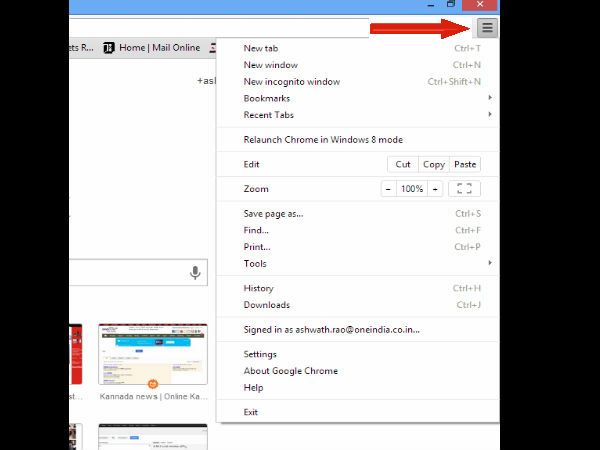Click the Mail Online bookmark favicon
This screenshot has height=450, width=600.
point(110,47)
